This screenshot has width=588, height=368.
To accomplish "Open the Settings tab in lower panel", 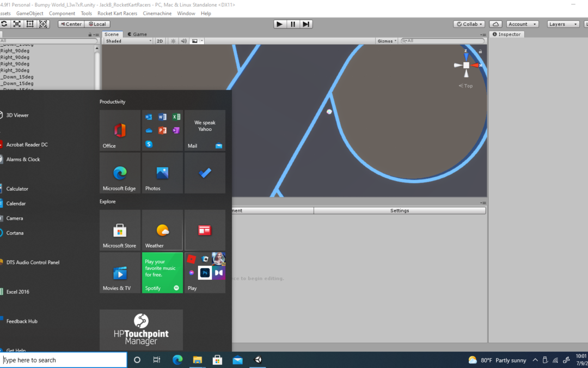I will coord(400,210).
